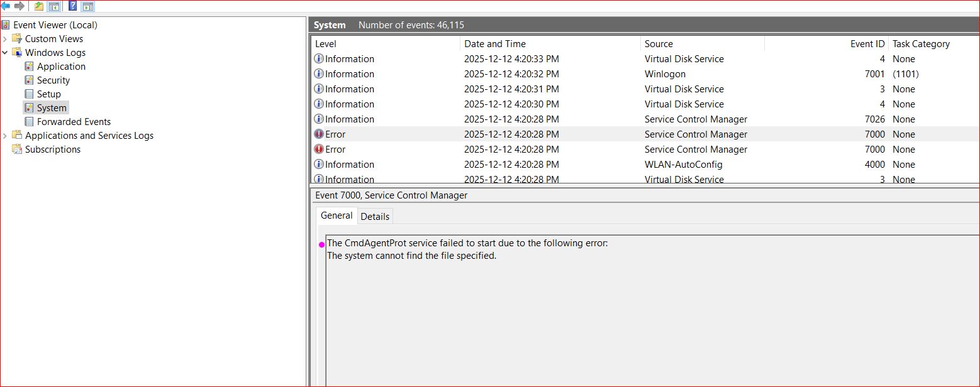Screen dimensions: 980x387
Task: Open the Forwarded Events log
Action: click(x=74, y=122)
